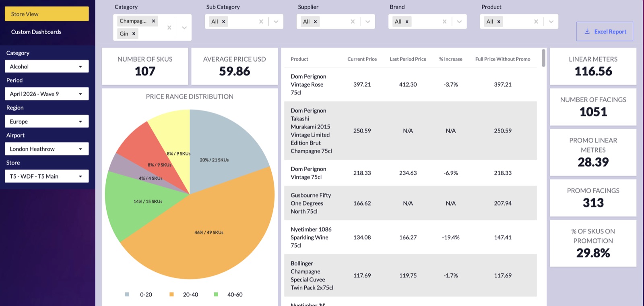Sort by Last Period Price column header
Image resolution: width=644 pixels, height=306 pixels.
click(x=408, y=59)
